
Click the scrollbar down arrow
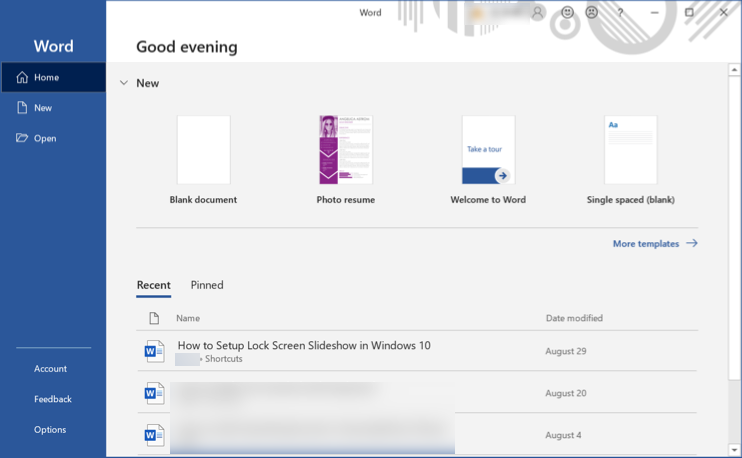pyautogui.click(x=734, y=450)
